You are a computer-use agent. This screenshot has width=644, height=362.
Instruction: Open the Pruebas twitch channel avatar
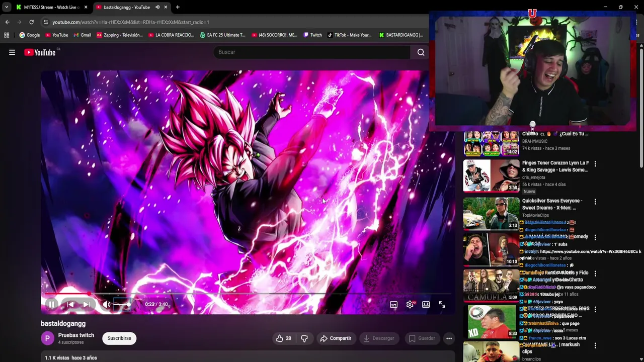(x=47, y=338)
